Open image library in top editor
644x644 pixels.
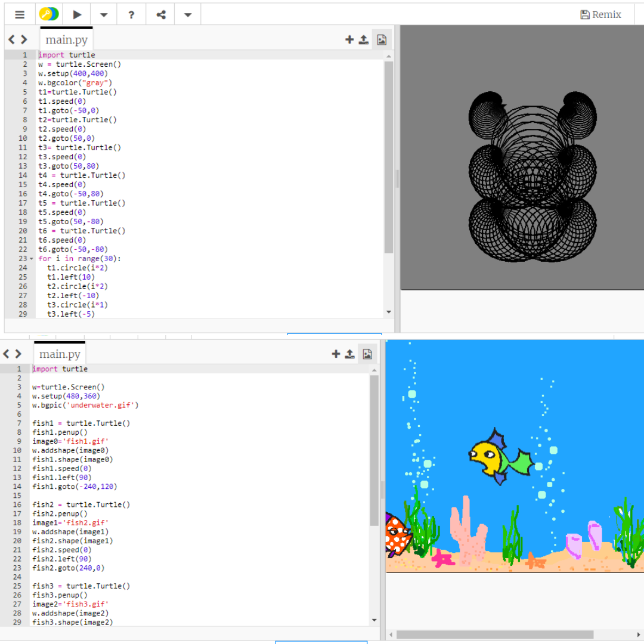click(x=382, y=39)
